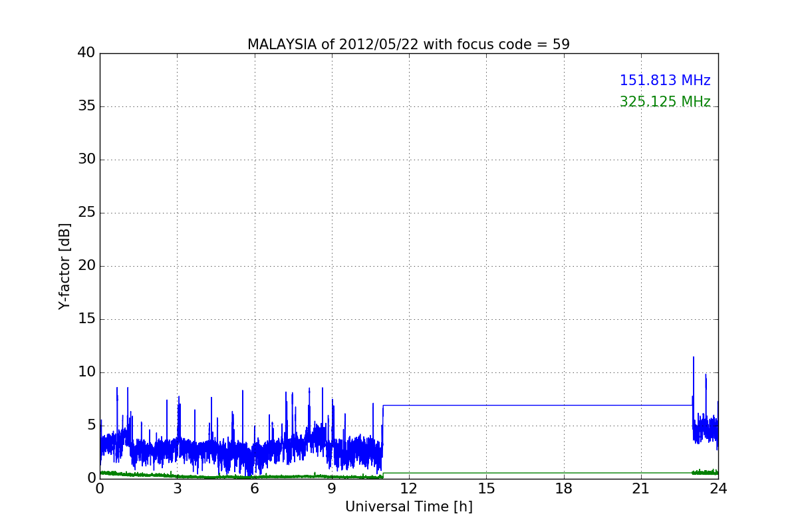Click the Universal Time [h] axis label
The width and height of the screenshot is (798, 532).
coord(408,507)
